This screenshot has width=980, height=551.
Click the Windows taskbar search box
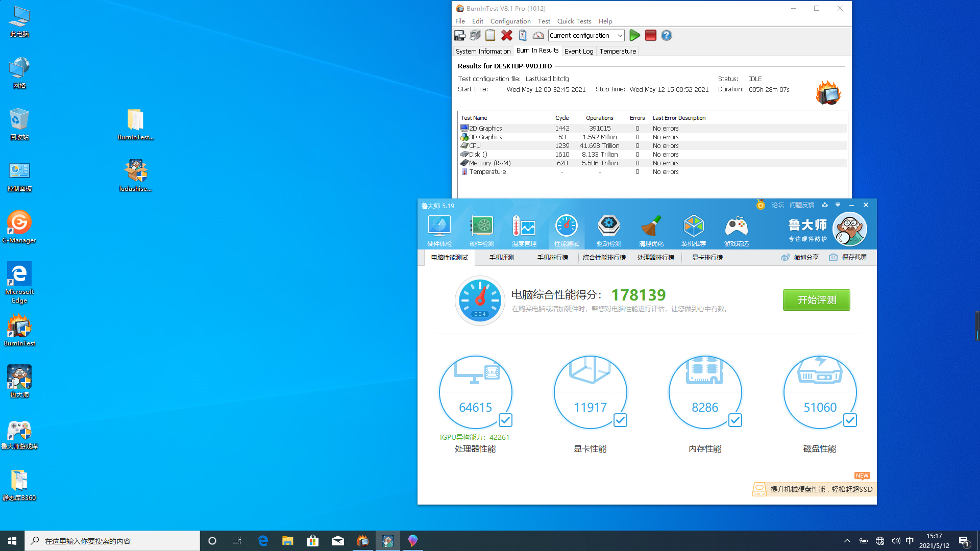click(x=112, y=541)
